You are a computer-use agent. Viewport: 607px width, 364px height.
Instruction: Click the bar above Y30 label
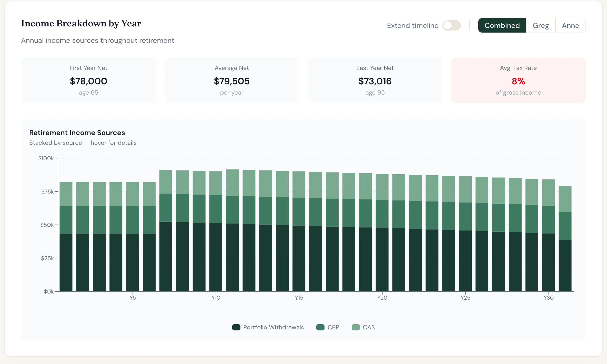(x=549, y=235)
